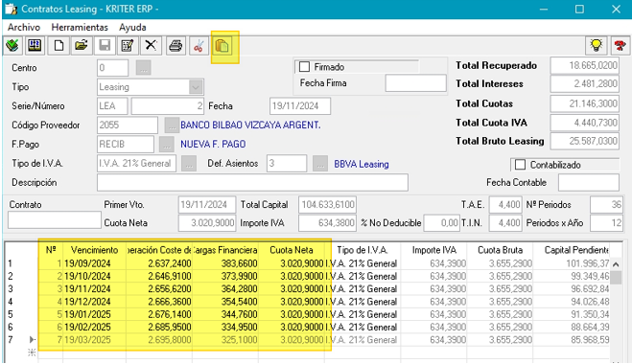
Task: Click the Fecha Firma input field
Action: coord(415,83)
